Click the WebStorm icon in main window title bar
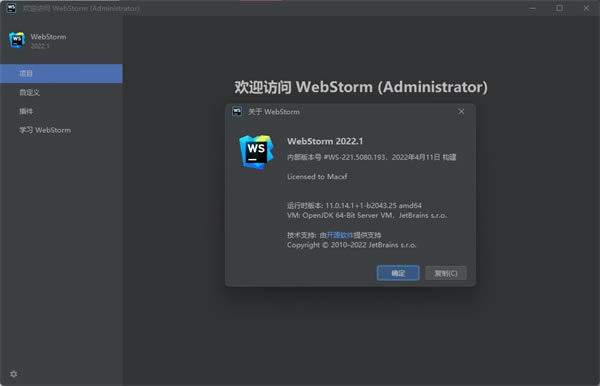Viewport: 600px width, 386px height. click(x=11, y=8)
